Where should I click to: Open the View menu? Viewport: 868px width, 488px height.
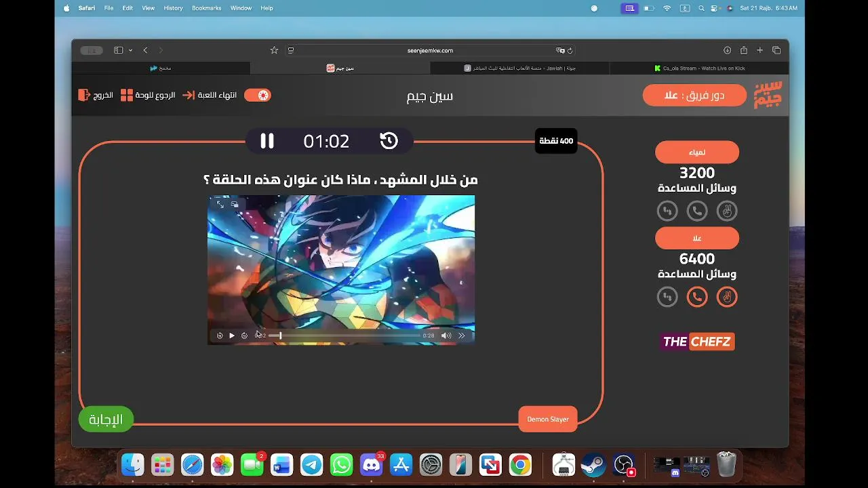[149, 8]
